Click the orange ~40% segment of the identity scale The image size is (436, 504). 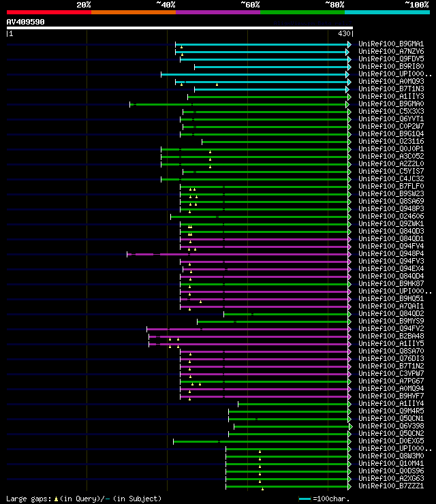click(x=134, y=12)
